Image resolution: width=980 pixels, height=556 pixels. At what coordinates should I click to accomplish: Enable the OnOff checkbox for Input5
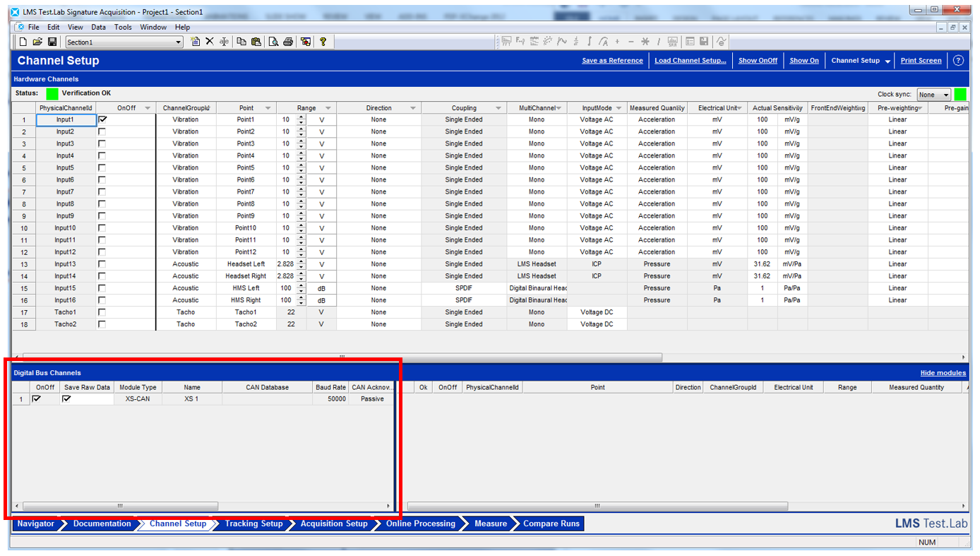(x=102, y=167)
